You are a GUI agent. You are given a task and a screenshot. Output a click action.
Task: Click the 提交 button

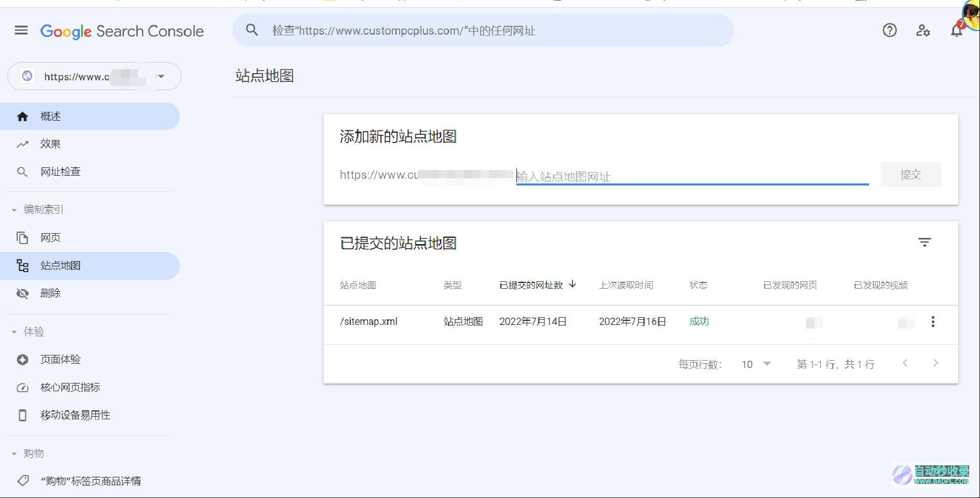click(x=911, y=175)
